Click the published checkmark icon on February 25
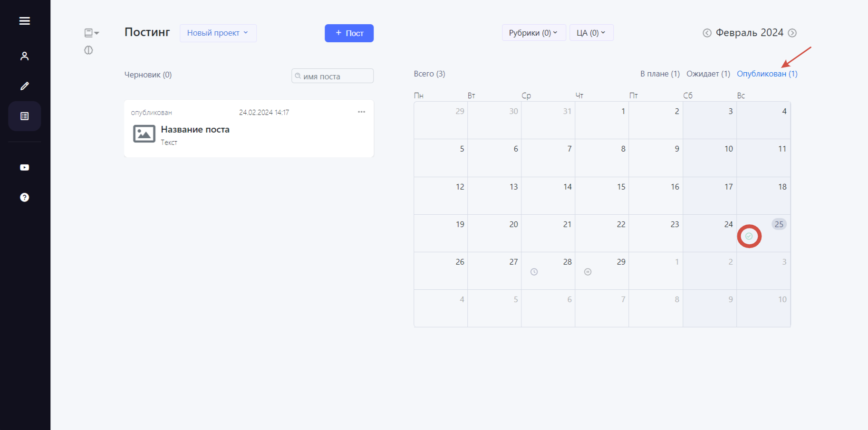 click(x=749, y=236)
